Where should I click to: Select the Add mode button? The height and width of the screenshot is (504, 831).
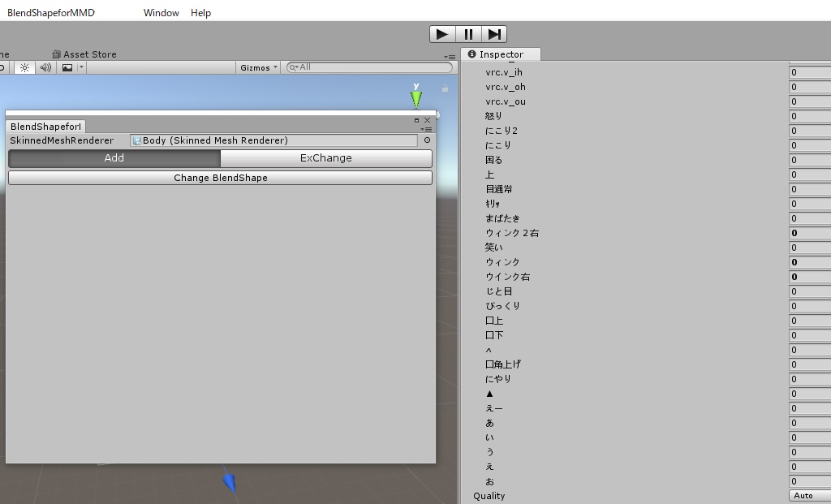114,158
